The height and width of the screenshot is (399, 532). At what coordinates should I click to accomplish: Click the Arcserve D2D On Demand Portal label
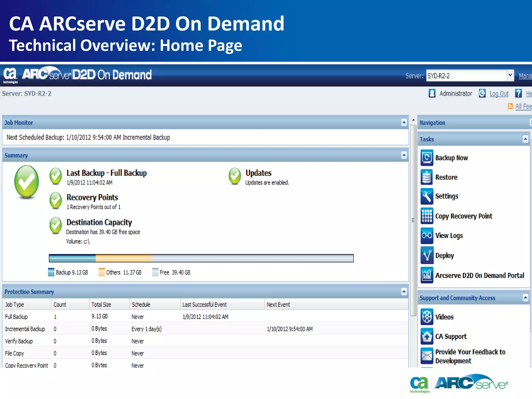point(480,275)
